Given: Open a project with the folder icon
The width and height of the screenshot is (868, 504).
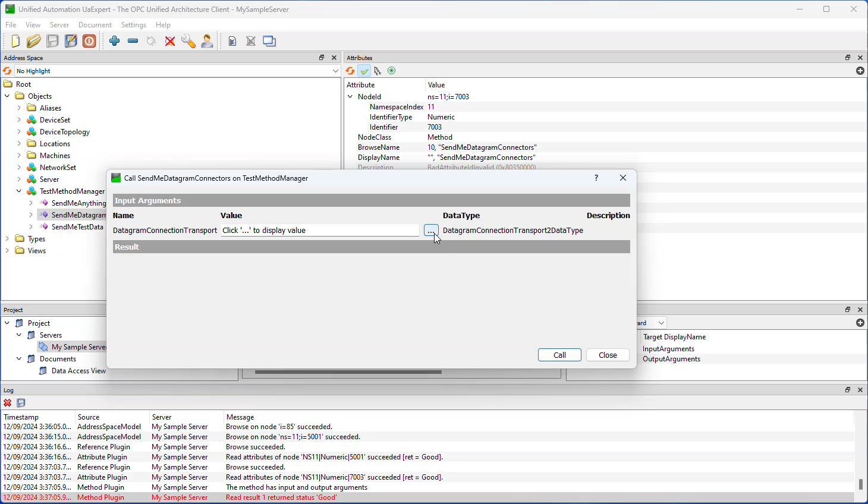Looking at the screenshot, I should tap(34, 41).
